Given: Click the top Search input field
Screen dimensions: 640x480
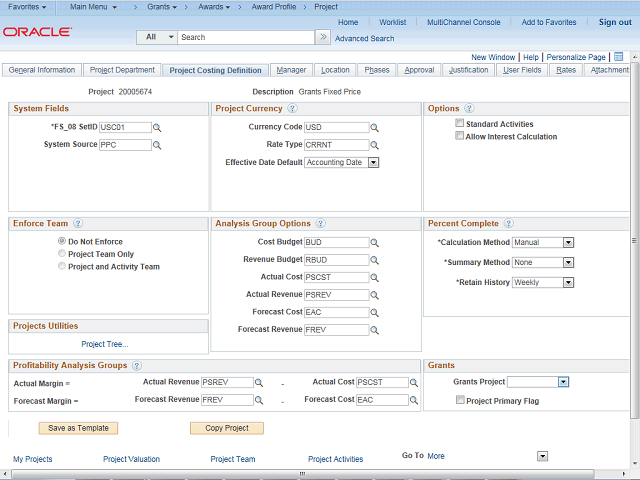Looking at the screenshot, I should 245,37.
